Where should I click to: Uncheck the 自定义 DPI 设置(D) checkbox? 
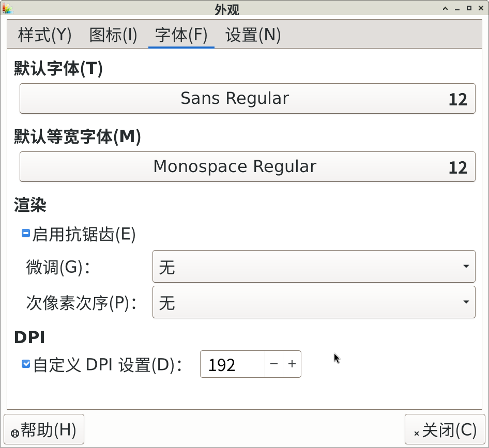pos(26,364)
